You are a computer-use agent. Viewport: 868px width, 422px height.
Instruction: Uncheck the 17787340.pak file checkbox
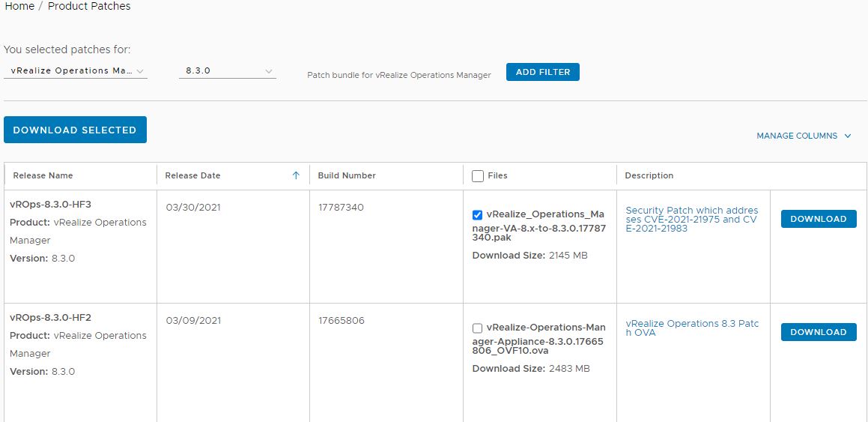pyautogui.click(x=477, y=215)
